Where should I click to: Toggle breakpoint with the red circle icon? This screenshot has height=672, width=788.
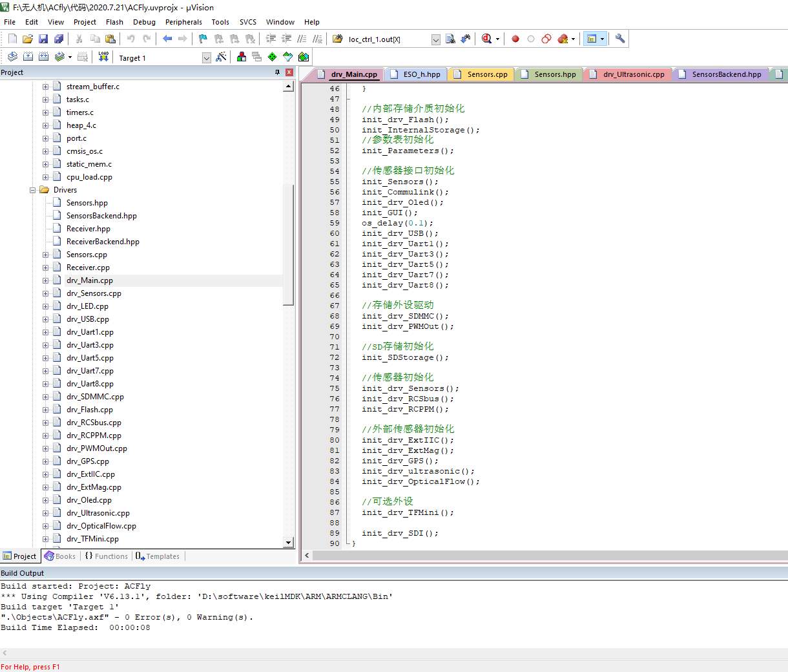tap(515, 39)
